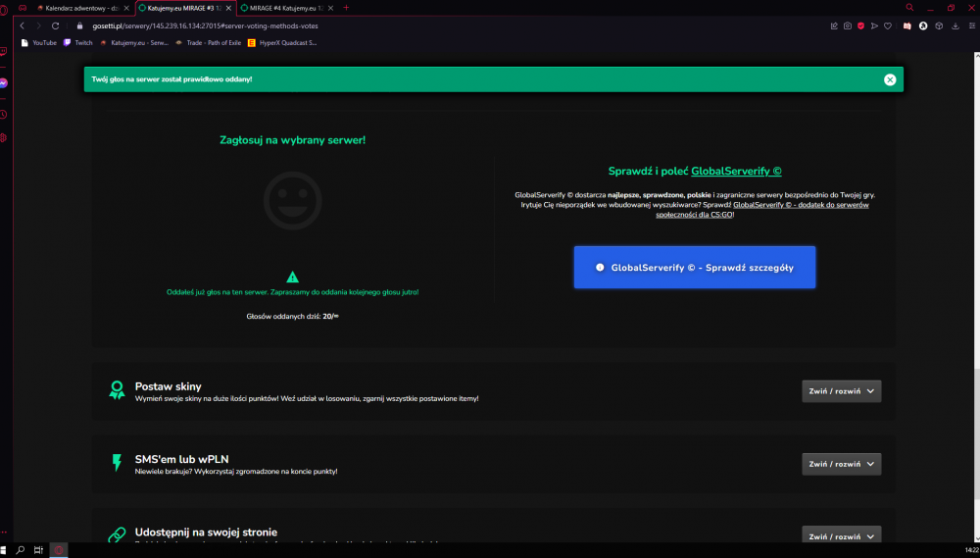
Task: Add page to bookmarks heart icon
Action: (x=888, y=25)
